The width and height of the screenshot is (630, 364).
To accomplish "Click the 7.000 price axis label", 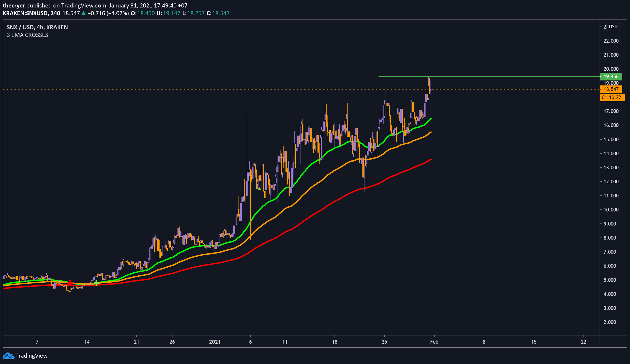I will (610, 252).
